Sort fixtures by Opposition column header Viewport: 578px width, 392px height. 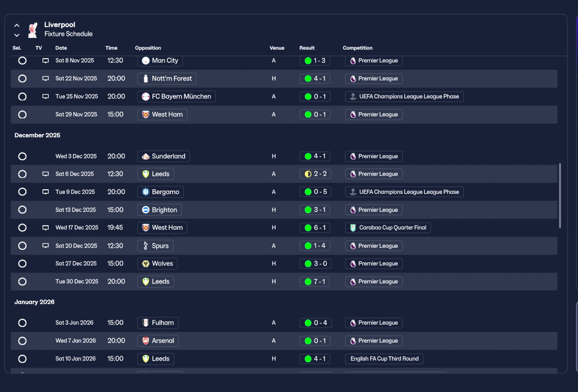[148, 48]
